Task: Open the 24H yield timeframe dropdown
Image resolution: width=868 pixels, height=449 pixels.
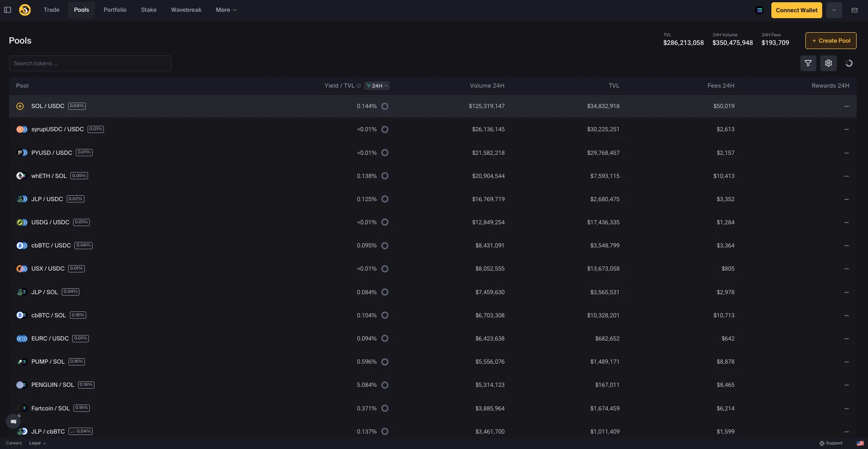Action: coord(377,86)
